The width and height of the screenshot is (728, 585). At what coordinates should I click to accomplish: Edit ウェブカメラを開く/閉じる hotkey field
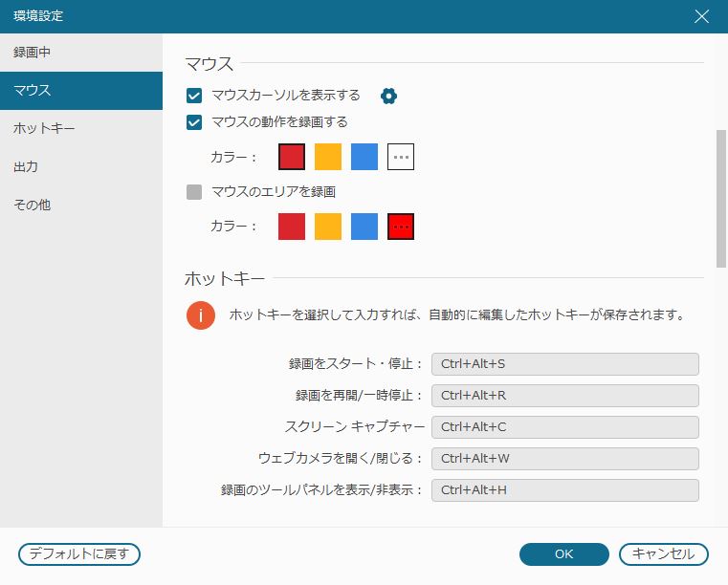click(565, 459)
